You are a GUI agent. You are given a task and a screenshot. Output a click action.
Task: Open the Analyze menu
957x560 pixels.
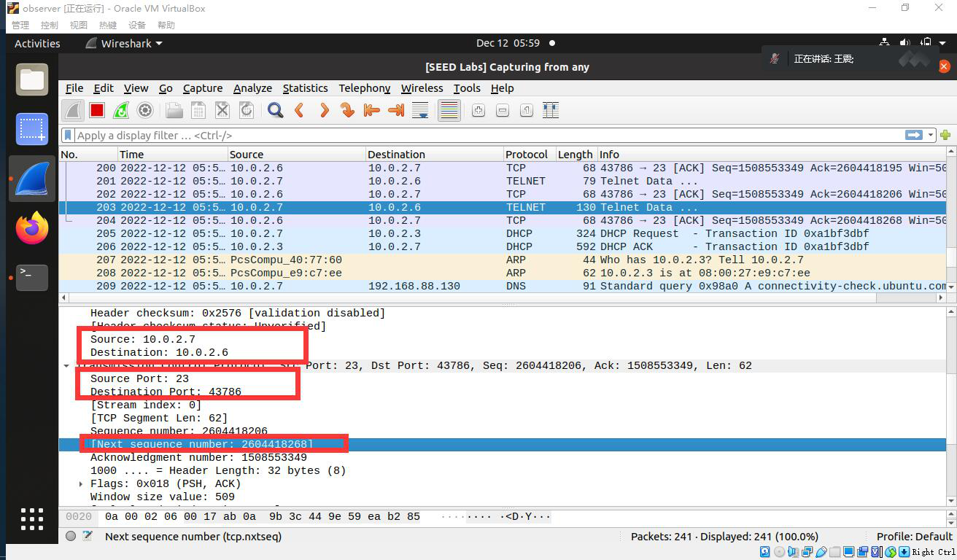coord(252,88)
